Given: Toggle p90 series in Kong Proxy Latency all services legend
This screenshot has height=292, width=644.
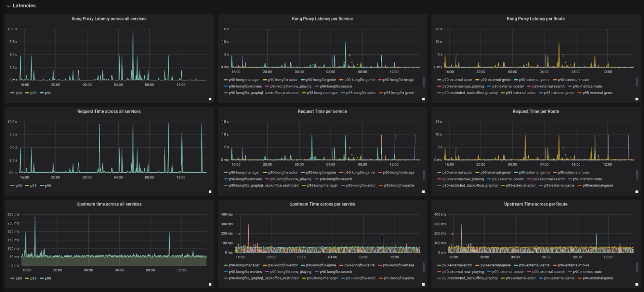Looking at the screenshot, I should point(18,93).
